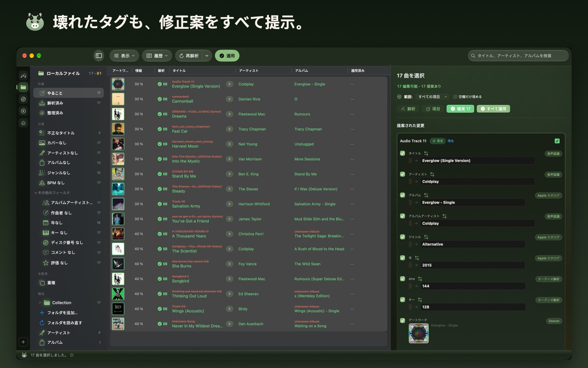Click the 確実 17 button
Screen dimensions: 588x368
tap(460, 109)
